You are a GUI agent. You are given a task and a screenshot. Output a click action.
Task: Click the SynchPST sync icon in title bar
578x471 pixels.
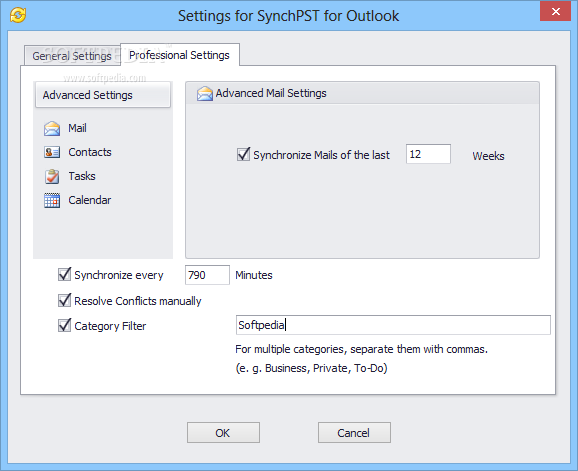[x=18, y=15]
